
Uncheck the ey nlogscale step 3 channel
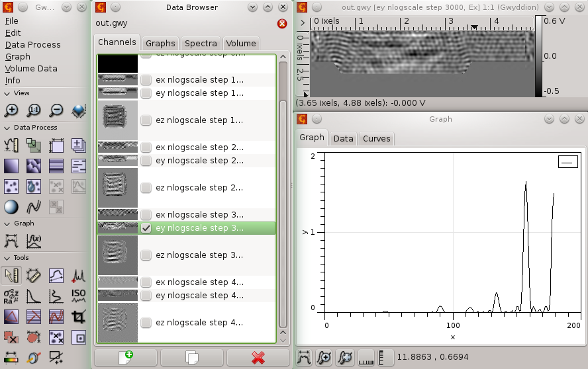(x=146, y=228)
